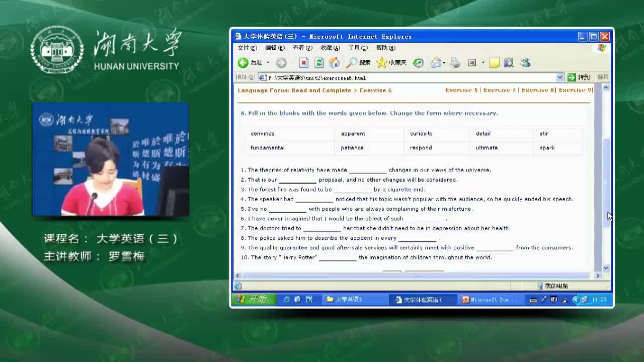Click the word 'respond' in word table
644x362 pixels.
pos(421,148)
